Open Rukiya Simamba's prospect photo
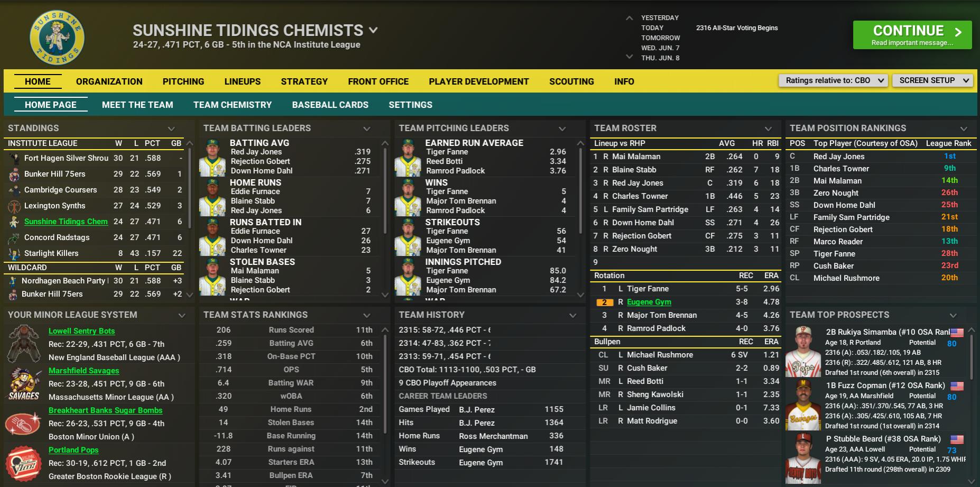Image resolution: width=980 pixels, height=487 pixels. [803, 352]
